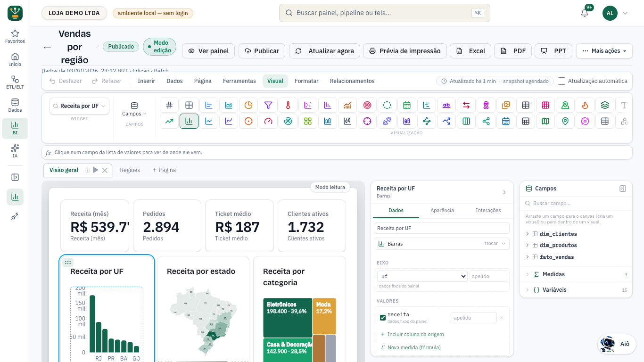Open Favoritos in the left sidebar
644x362 pixels.
click(x=15, y=36)
